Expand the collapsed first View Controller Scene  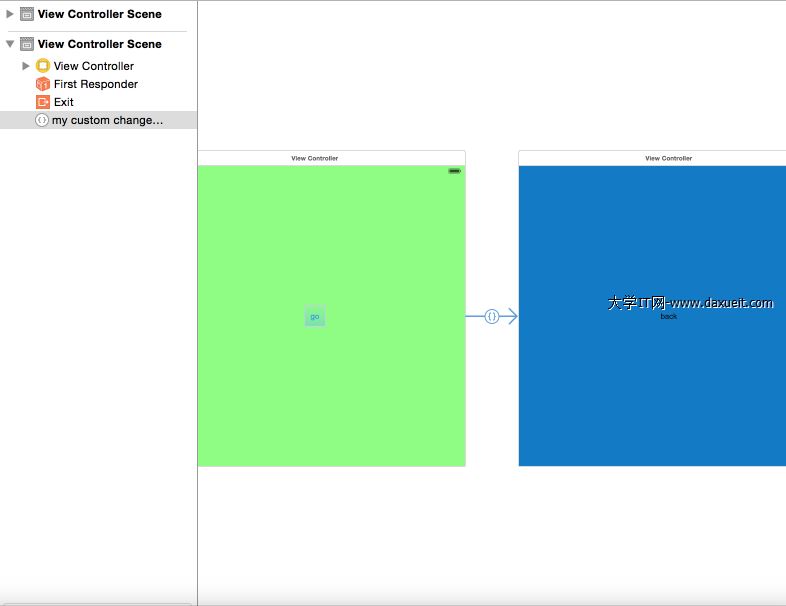[x=10, y=14]
